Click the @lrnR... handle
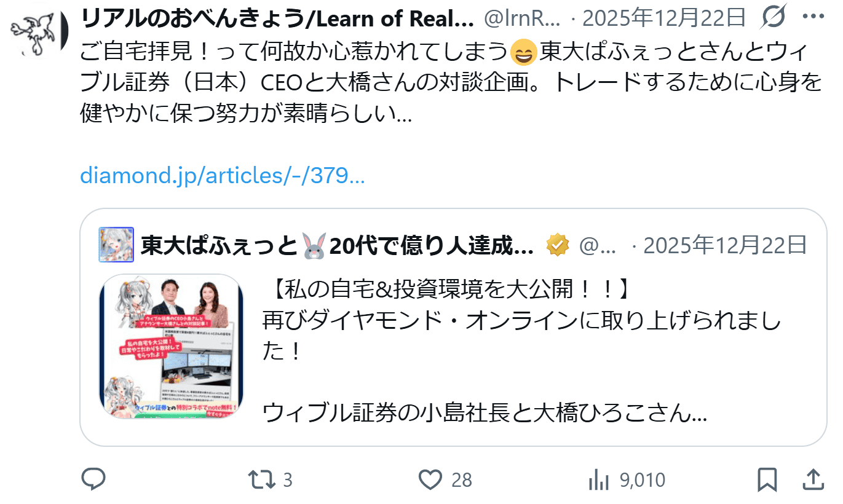This screenshot has height=504, width=843. [523, 20]
